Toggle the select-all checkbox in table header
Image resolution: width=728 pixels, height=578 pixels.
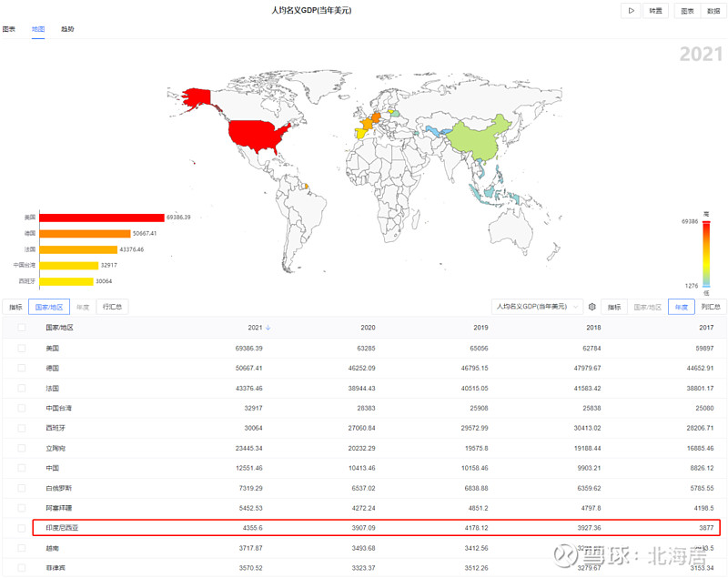21,328
